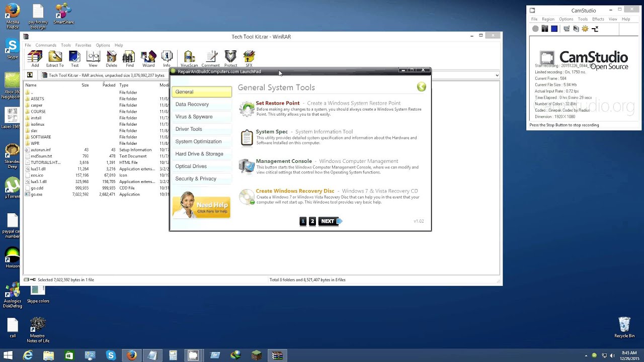644x362 pixels.
Task: Click the Management Console link
Action: (x=284, y=161)
